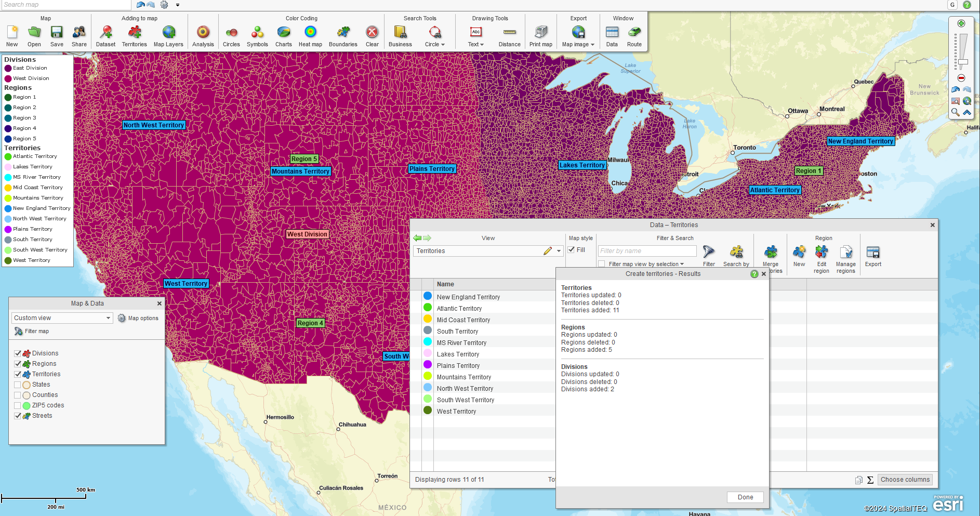The image size is (980, 516).
Task: Open Circle search tool dropdown
Action: [443, 45]
